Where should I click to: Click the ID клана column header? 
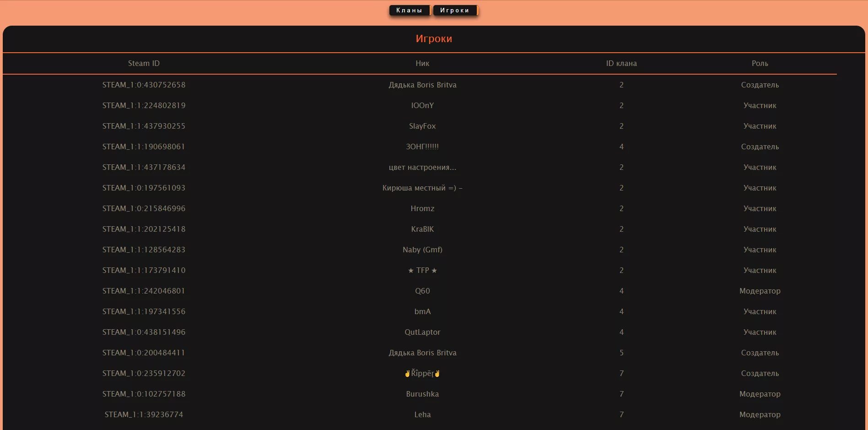[621, 63]
